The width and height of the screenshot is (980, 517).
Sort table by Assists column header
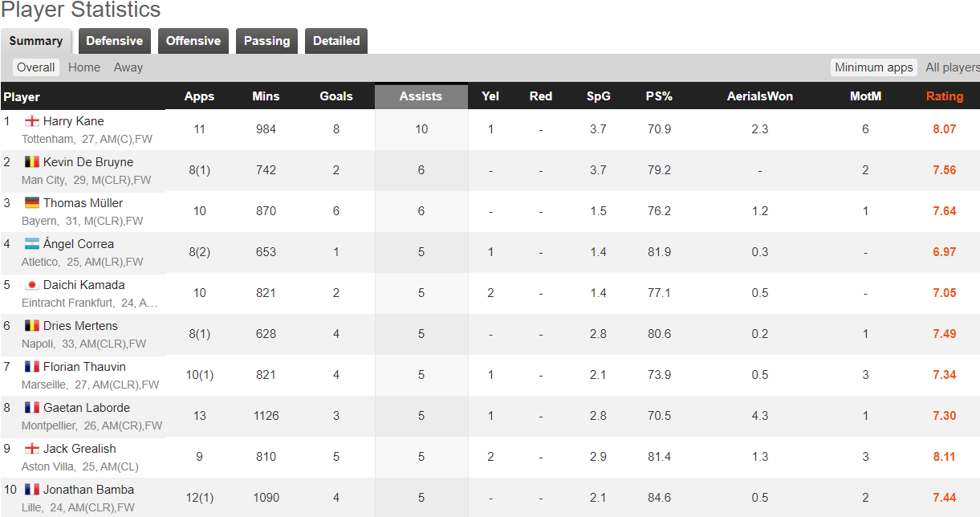pos(421,96)
